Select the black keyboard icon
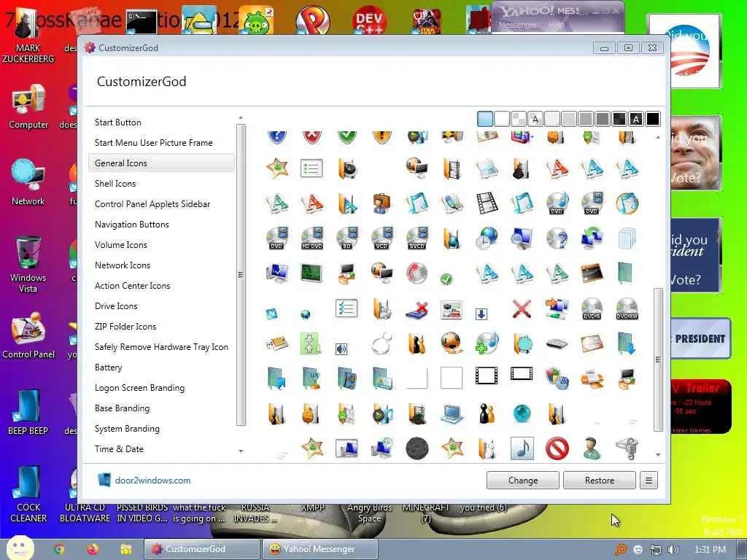The width and height of the screenshot is (747, 560). tap(557, 344)
